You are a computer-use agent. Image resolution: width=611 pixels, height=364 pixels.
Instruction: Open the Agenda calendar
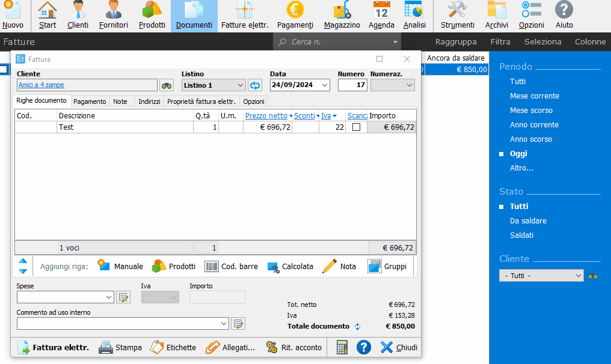381,16
